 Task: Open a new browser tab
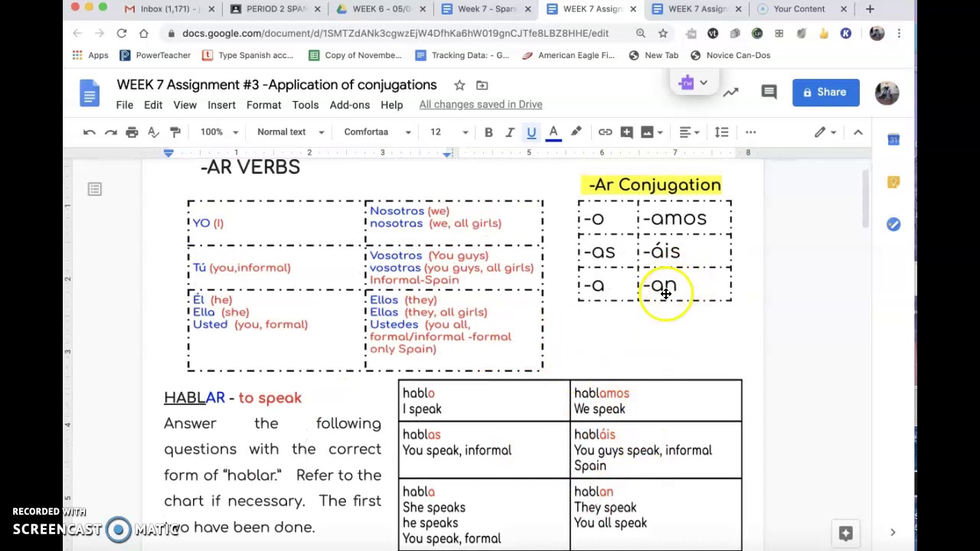tap(870, 9)
